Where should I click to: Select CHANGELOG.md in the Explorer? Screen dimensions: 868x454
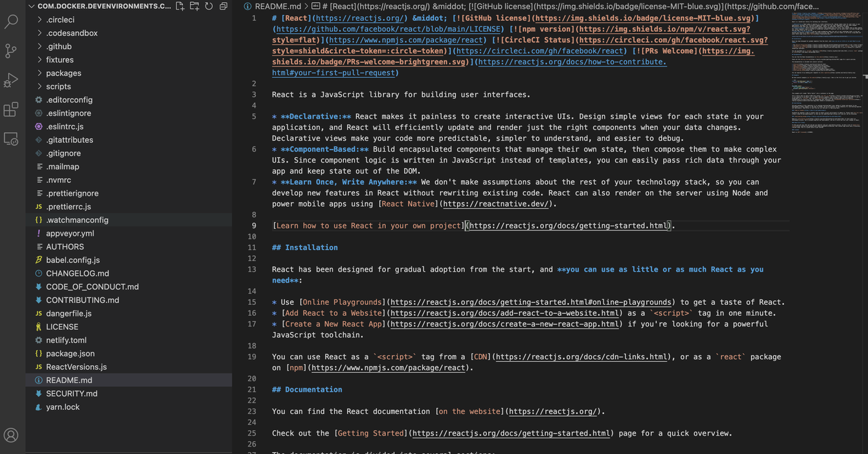click(77, 273)
